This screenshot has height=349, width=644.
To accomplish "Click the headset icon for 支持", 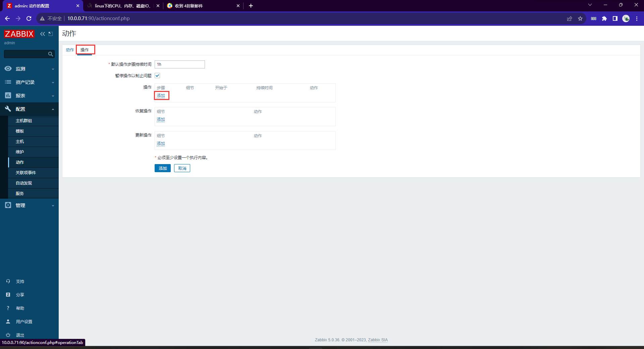I will 8,281.
